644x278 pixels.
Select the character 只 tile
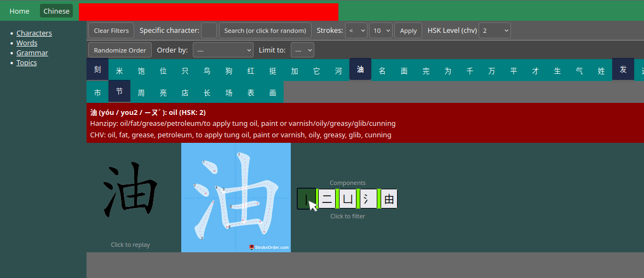[185, 71]
